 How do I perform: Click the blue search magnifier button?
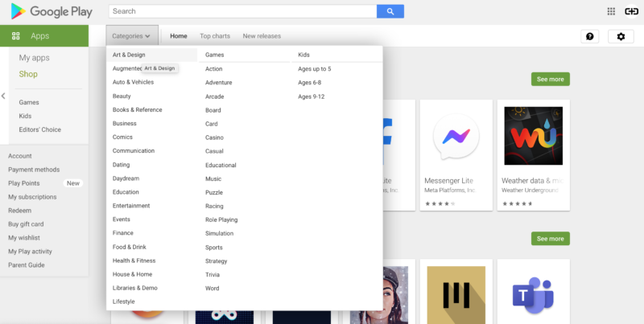click(390, 11)
